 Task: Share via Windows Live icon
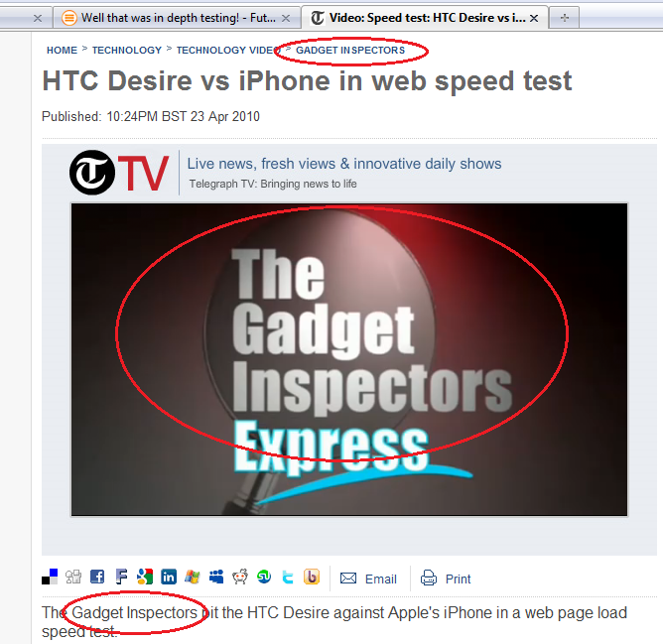click(x=193, y=577)
